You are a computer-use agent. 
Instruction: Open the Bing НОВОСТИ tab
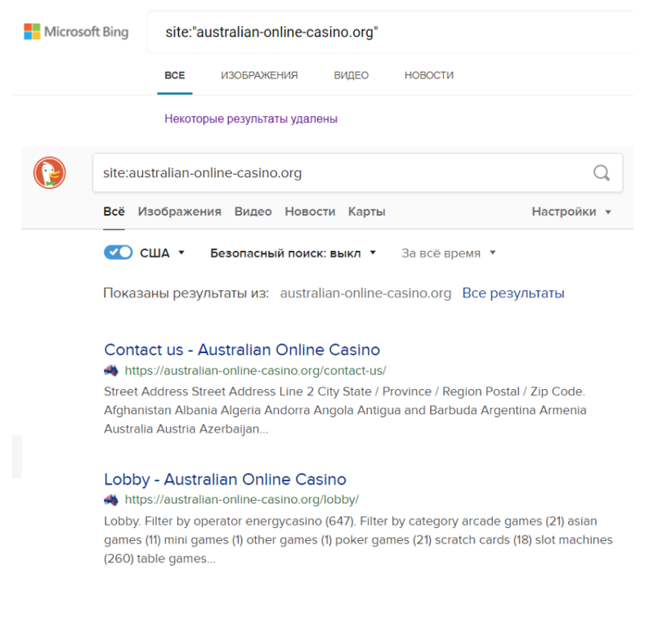[x=428, y=75]
